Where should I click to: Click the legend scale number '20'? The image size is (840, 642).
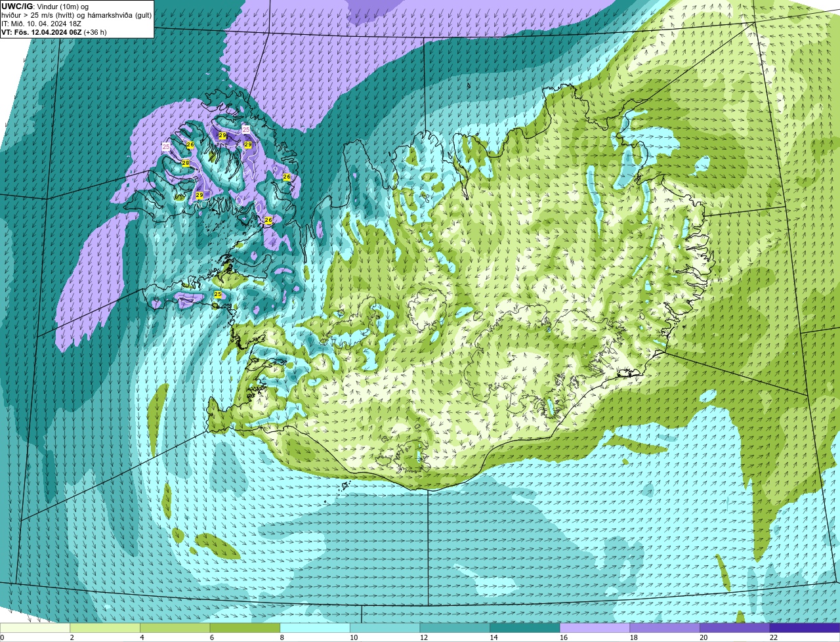point(703,637)
